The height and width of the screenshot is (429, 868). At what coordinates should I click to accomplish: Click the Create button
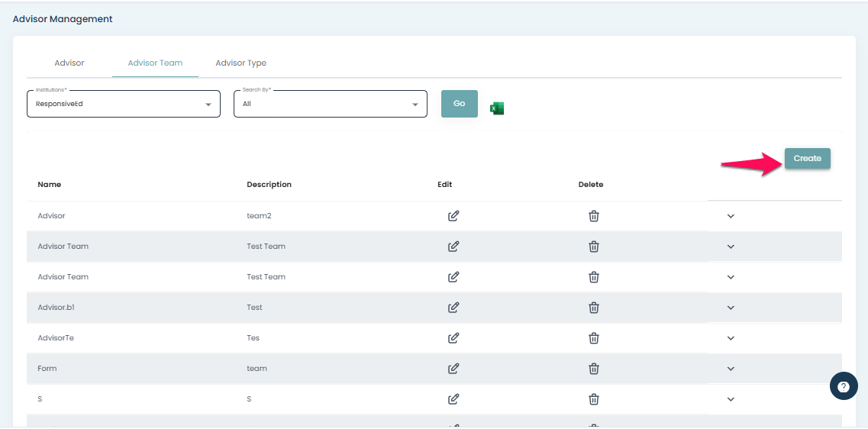(807, 159)
